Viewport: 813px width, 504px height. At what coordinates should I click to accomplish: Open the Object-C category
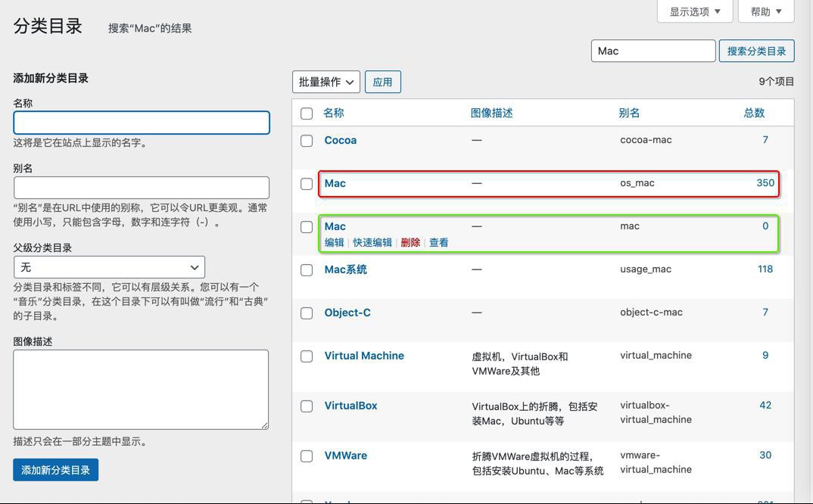(347, 313)
